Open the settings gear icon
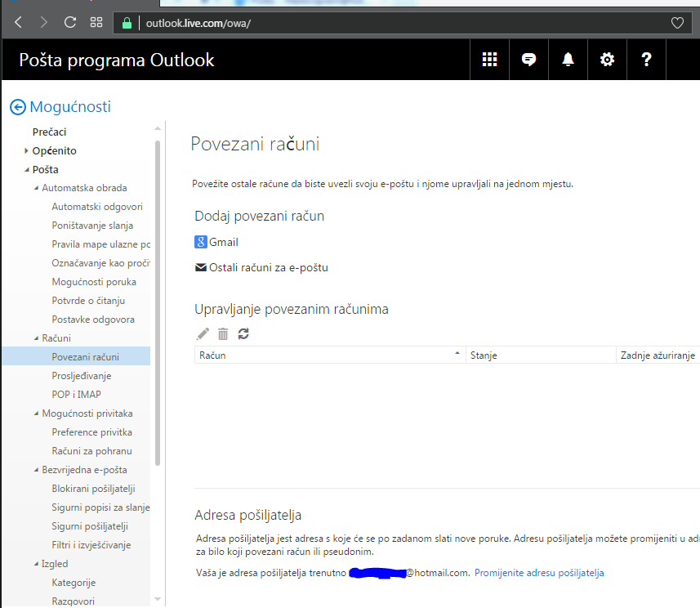Image resolution: width=700 pixels, height=608 pixels. (x=607, y=60)
